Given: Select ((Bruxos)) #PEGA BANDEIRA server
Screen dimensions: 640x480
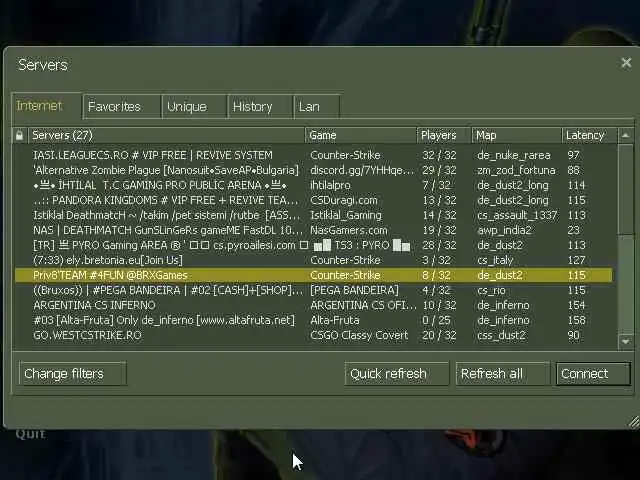Looking at the screenshot, I should tap(313, 290).
